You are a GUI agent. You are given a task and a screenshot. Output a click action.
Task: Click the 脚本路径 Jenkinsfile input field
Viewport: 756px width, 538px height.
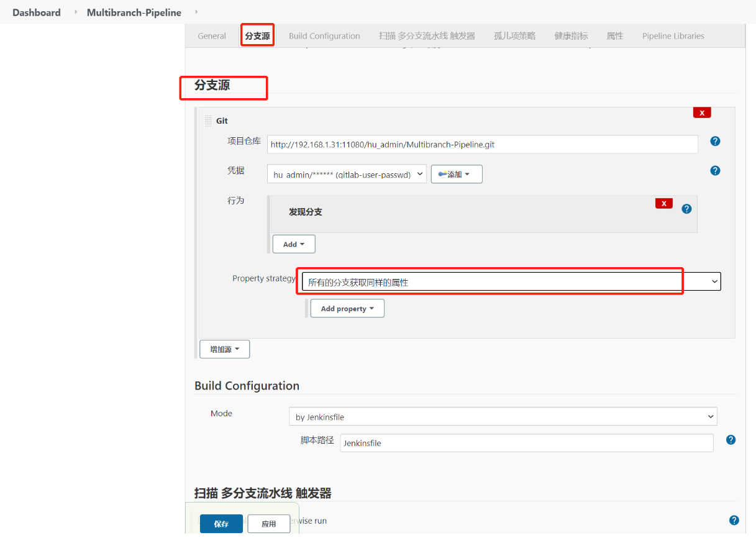click(x=527, y=443)
